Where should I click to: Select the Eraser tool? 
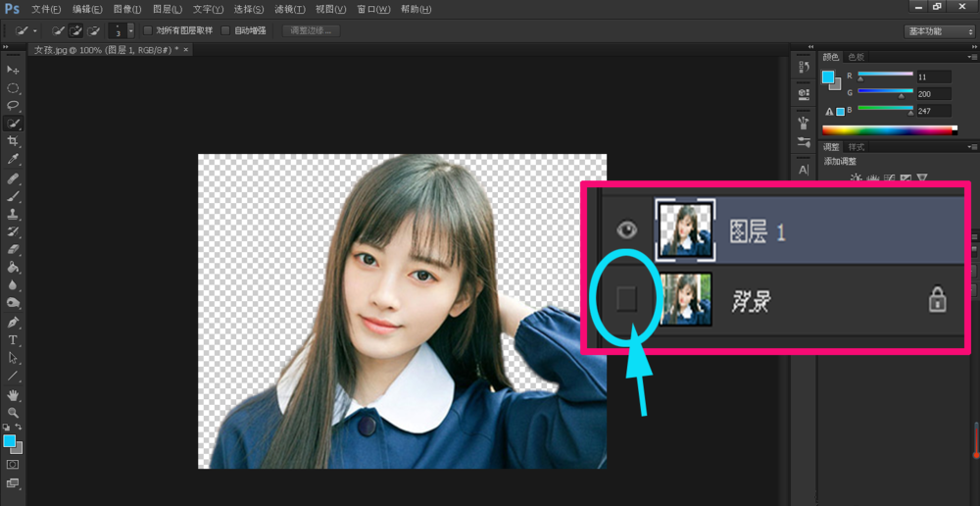click(13, 249)
